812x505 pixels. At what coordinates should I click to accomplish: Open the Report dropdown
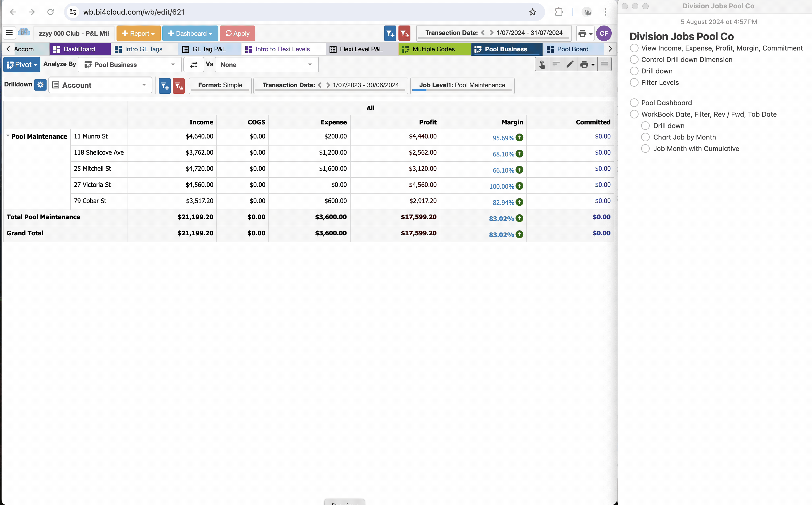coord(138,33)
